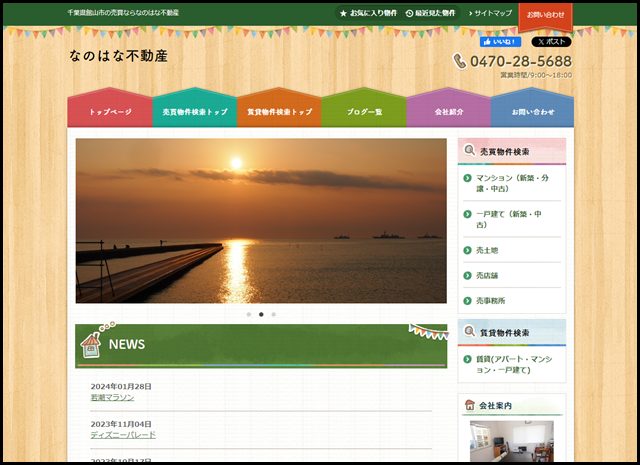This screenshot has width=640, height=465.
Task: Open the お気に入り物件 favorites link
Action: (x=369, y=13)
